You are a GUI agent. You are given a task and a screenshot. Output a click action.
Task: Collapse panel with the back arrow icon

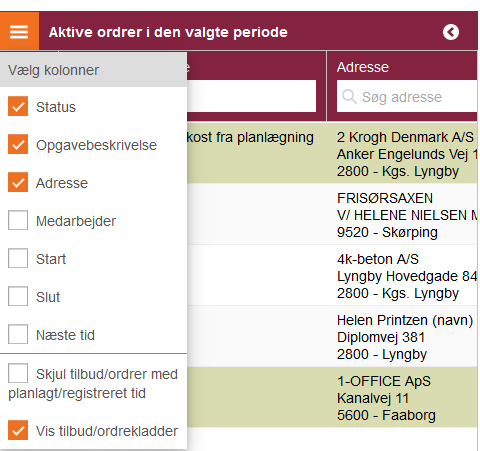[451, 32]
